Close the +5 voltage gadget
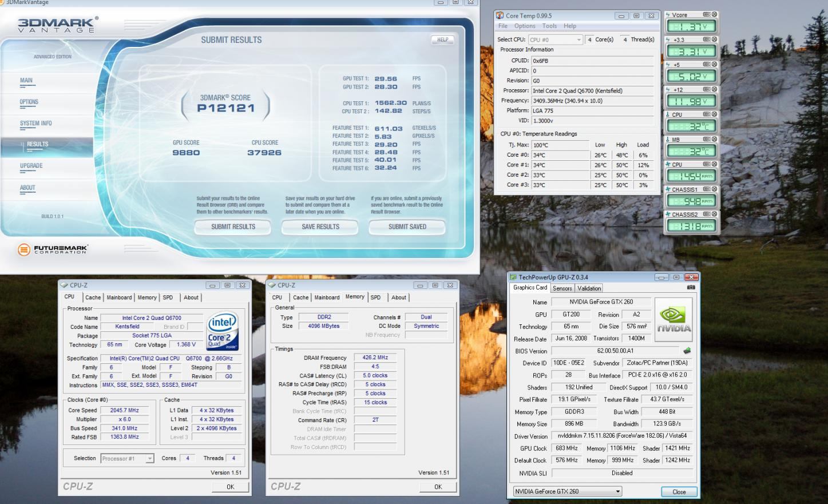 coord(714,64)
